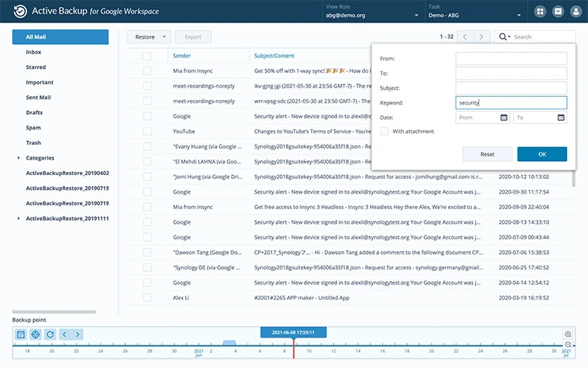
Task: Open the calendar icon in Backup point toolbar
Action: pos(21,335)
